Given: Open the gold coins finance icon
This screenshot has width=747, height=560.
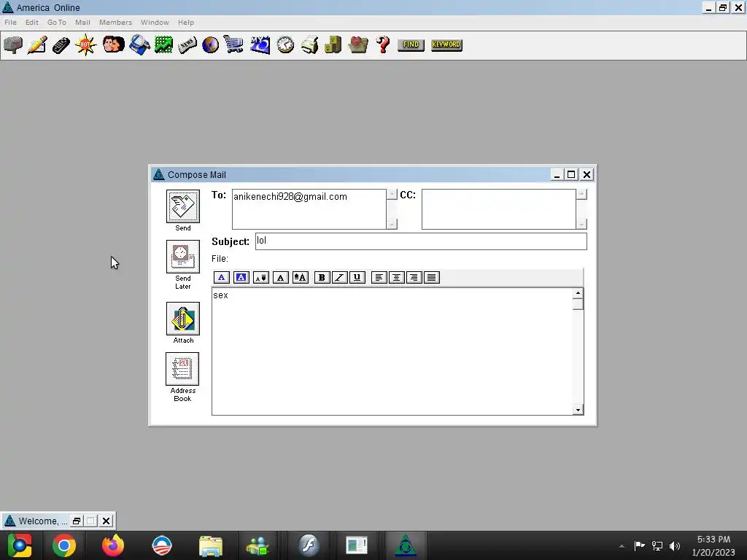Looking at the screenshot, I should [x=333, y=45].
